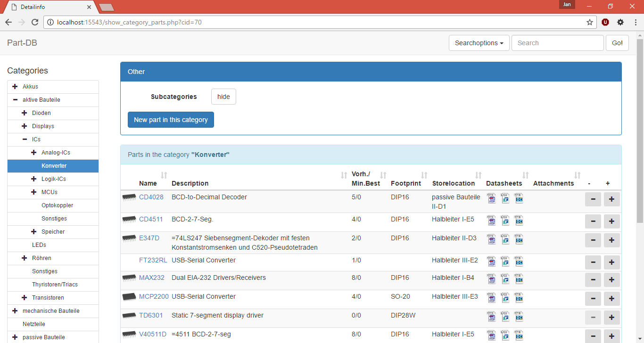Decrease MAX232 stock with minus button
This screenshot has height=343, width=644.
(593, 280)
